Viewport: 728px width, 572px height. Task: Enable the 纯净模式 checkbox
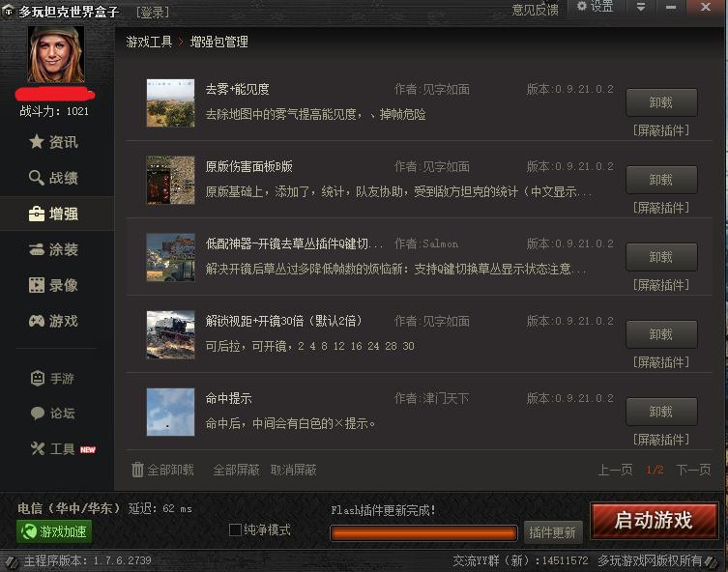tap(235, 529)
